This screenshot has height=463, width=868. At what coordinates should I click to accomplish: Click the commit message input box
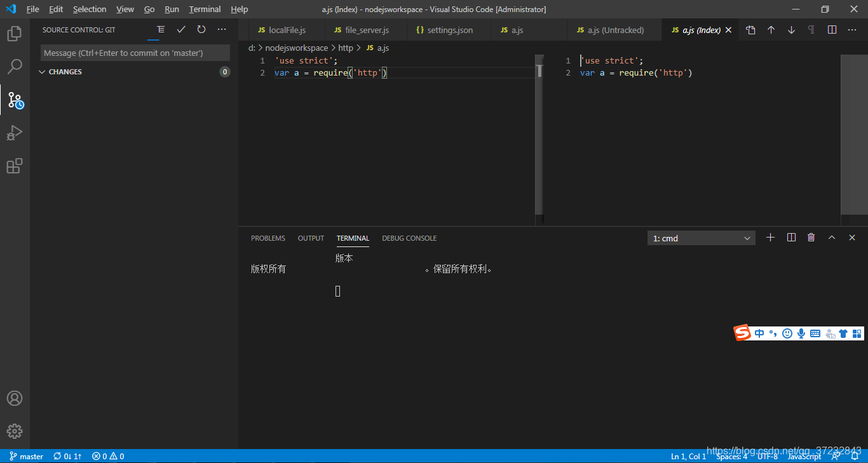(135, 53)
